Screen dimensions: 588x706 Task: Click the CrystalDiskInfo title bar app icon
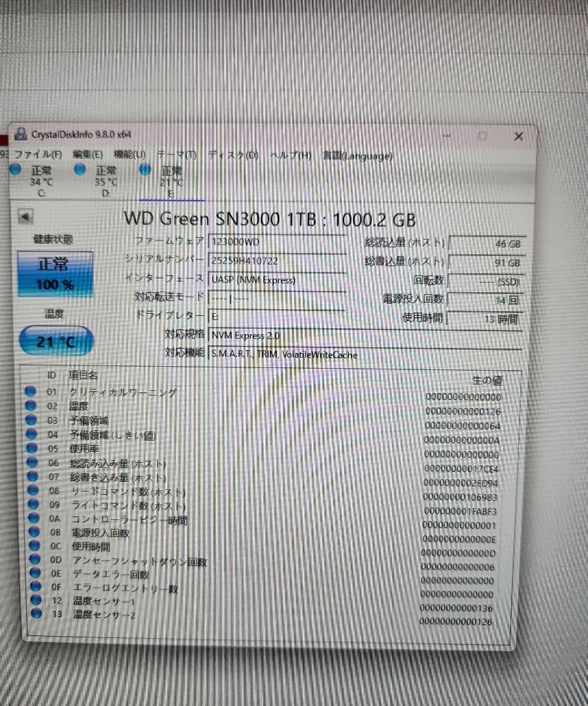[x=21, y=134]
